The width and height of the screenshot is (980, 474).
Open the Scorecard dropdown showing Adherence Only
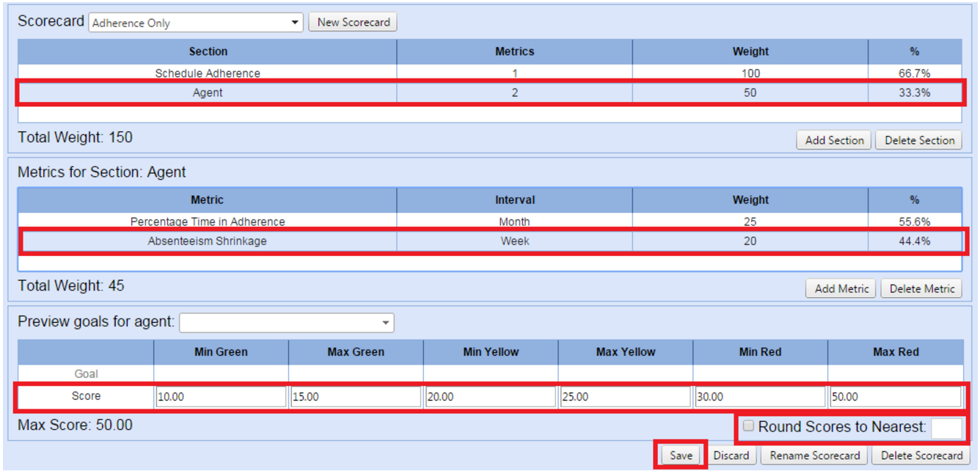[x=196, y=23]
